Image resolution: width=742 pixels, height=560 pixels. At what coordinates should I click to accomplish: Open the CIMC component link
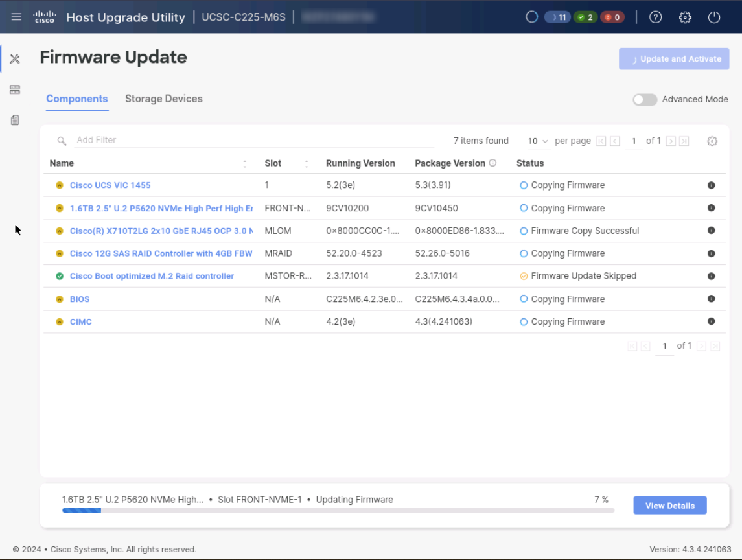coord(81,322)
